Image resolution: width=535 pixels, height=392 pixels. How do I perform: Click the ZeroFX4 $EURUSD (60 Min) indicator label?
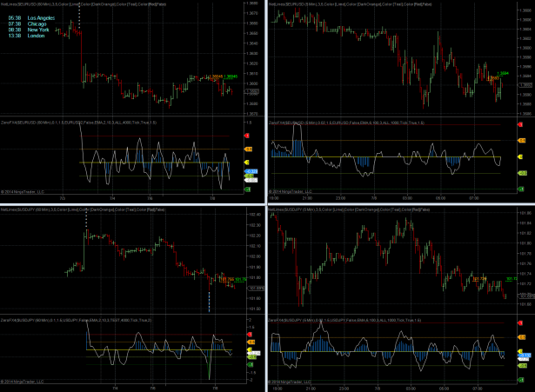(78, 122)
